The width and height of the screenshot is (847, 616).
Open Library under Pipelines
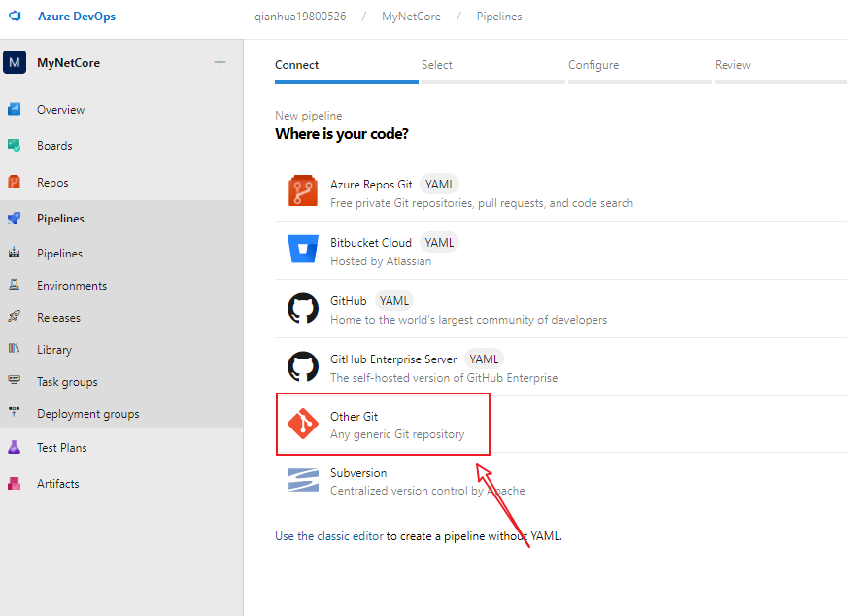click(54, 350)
